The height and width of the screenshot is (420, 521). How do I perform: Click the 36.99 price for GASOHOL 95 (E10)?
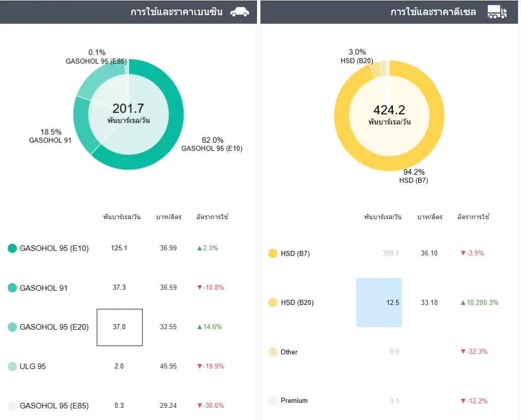click(x=168, y=248)
